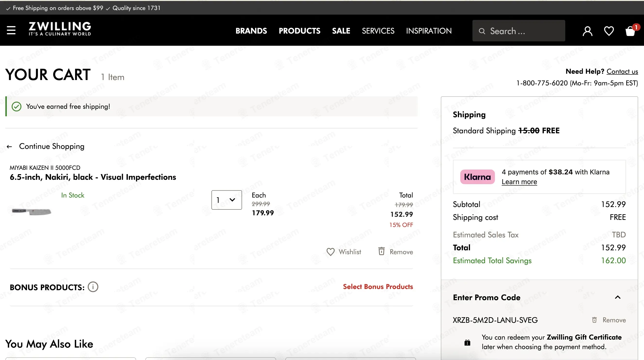
Task: Click the Zwilling logo
Action: pyautogui.click(x=60, y=29)
